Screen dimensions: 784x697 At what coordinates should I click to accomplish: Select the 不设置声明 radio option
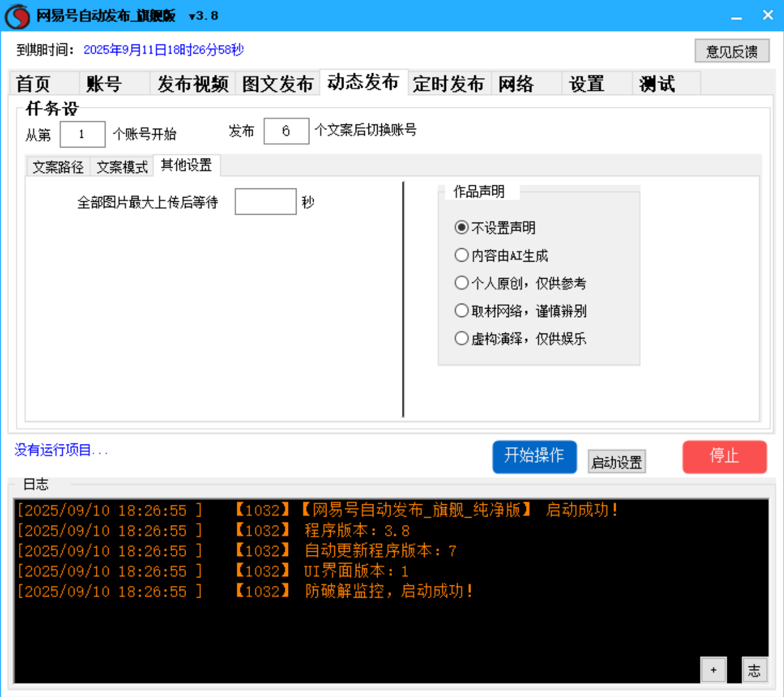tap(461, 227)
